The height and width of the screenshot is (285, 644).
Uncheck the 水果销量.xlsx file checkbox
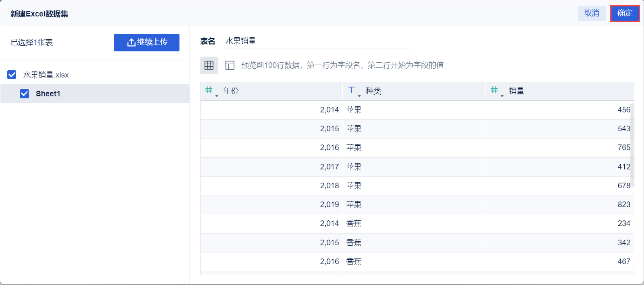tap(12, 75)
